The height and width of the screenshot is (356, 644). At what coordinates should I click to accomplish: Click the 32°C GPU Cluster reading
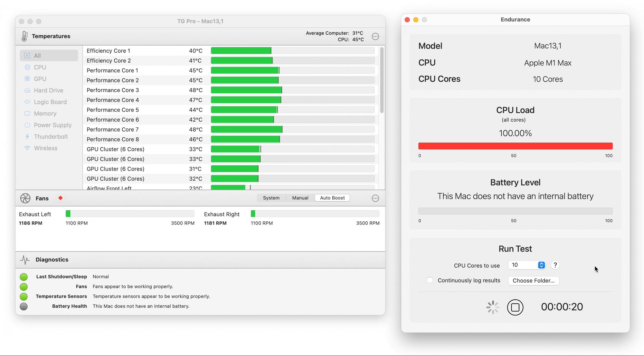coord(195,178)
